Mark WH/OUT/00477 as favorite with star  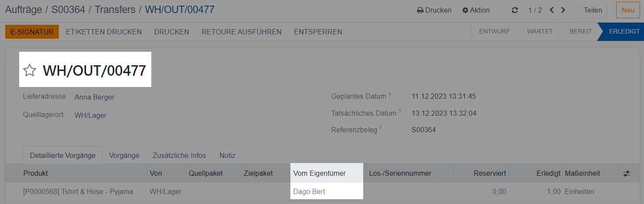point(30,70)
